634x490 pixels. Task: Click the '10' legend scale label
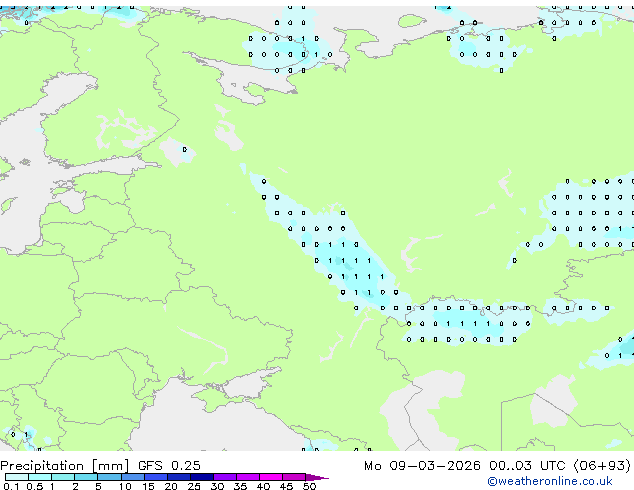[125, 486]
